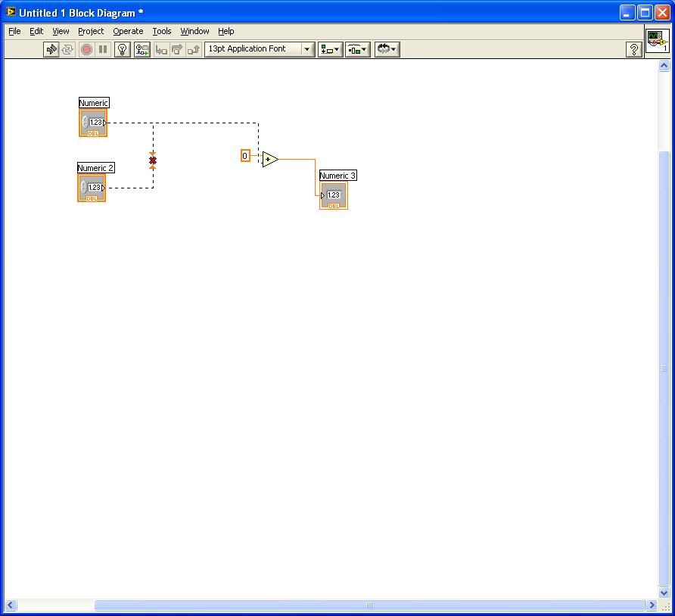675x616 pixels.
Task: Open the Edit menu
Action: pyautogui.click(x=36, y=31)
